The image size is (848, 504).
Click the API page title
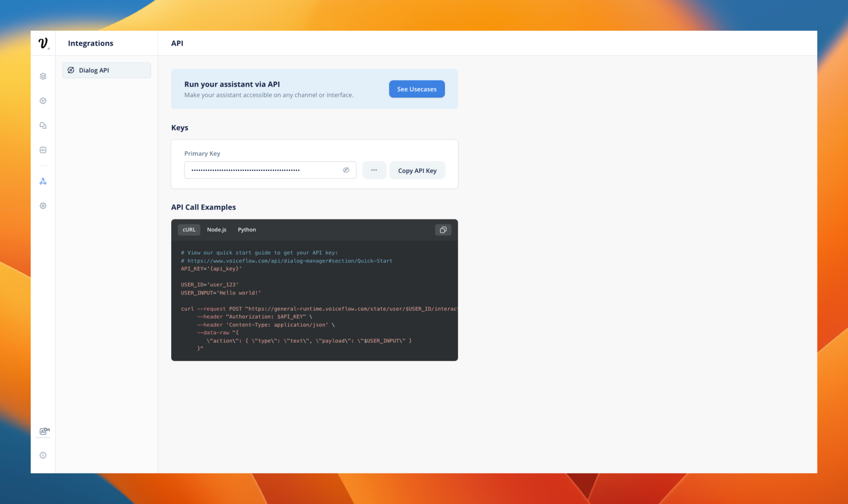(177, 43)
